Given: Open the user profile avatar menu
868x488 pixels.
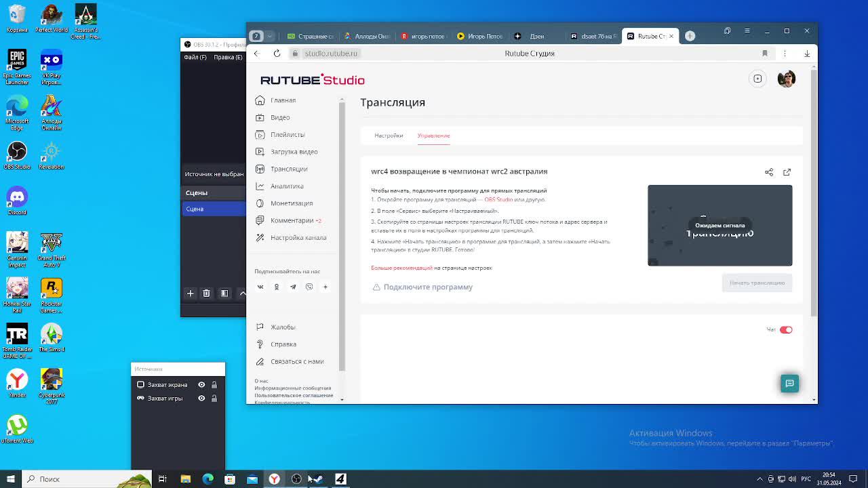Looking at the screenshot, I should pyautogui.click(x=786, y=79).
